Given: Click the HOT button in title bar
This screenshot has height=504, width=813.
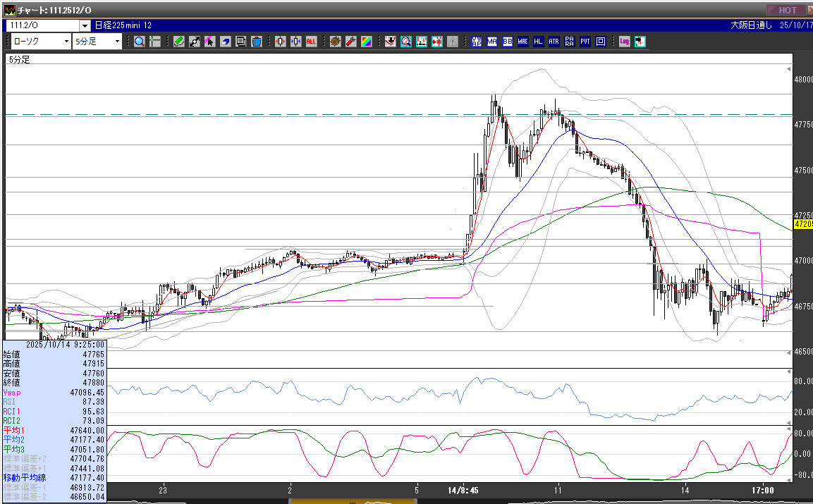Looking at the screenshot, I should coord(788,10).
